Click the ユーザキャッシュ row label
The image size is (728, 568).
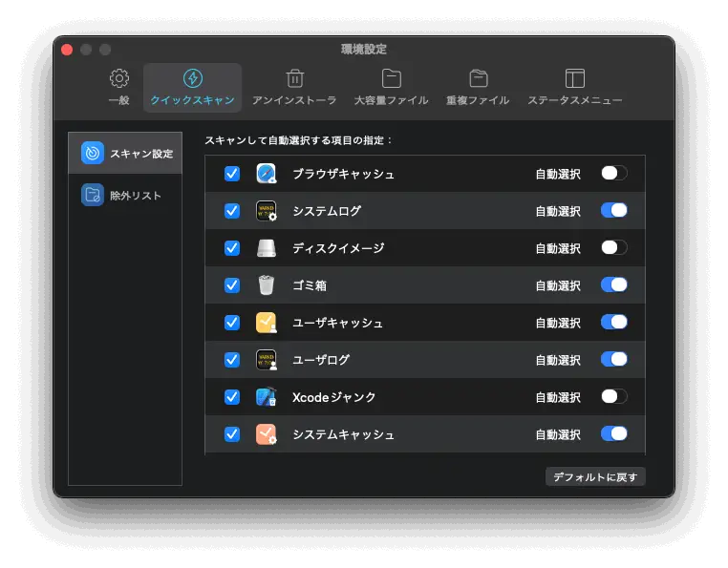(338, 323)
